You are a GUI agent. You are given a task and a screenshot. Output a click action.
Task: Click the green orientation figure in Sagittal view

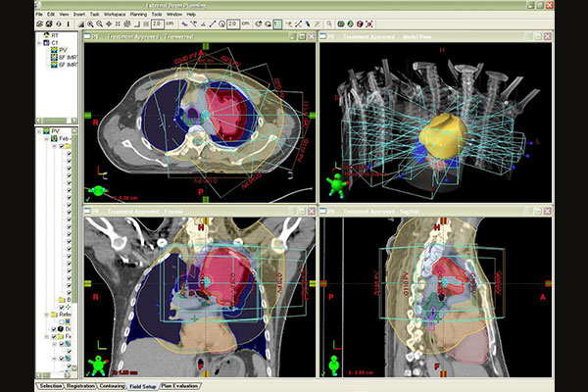pyautogui.click(x=335, y=366)
